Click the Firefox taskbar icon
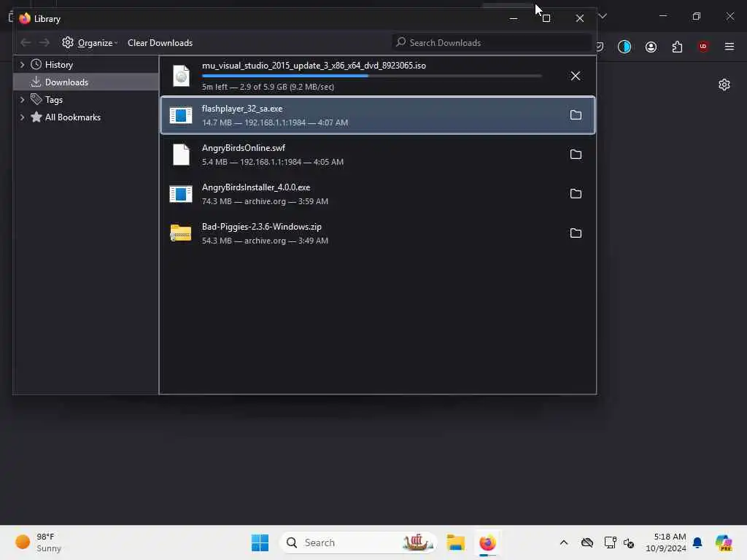The height and width of the screenshot is (560, 747). (x=487, y=542)
